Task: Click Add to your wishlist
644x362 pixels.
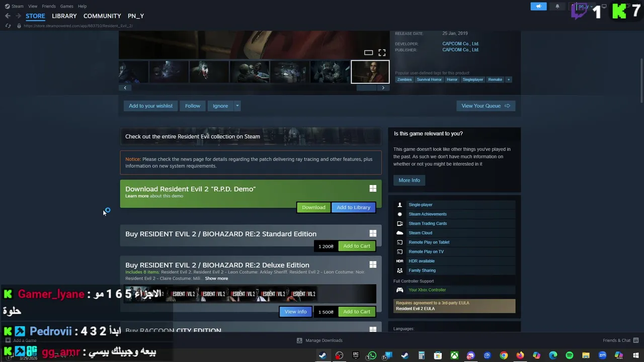Action: [x=150, y=106]
